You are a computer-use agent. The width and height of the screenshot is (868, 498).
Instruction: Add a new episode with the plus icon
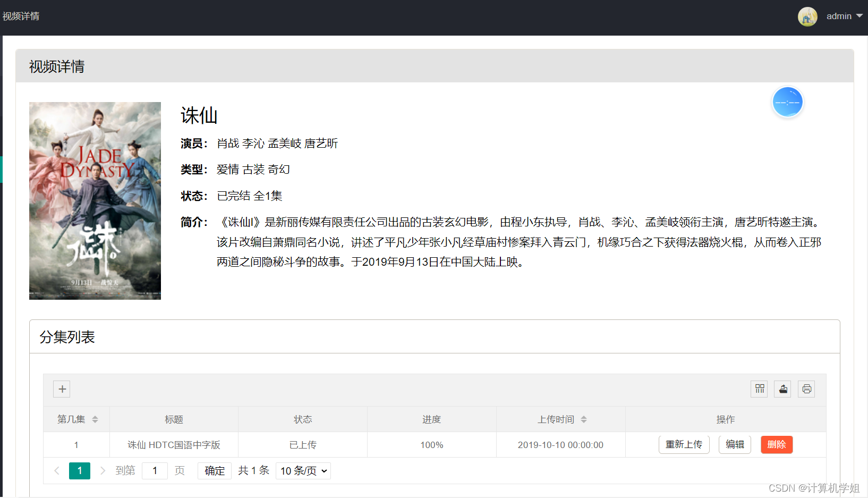pos(62,389)
